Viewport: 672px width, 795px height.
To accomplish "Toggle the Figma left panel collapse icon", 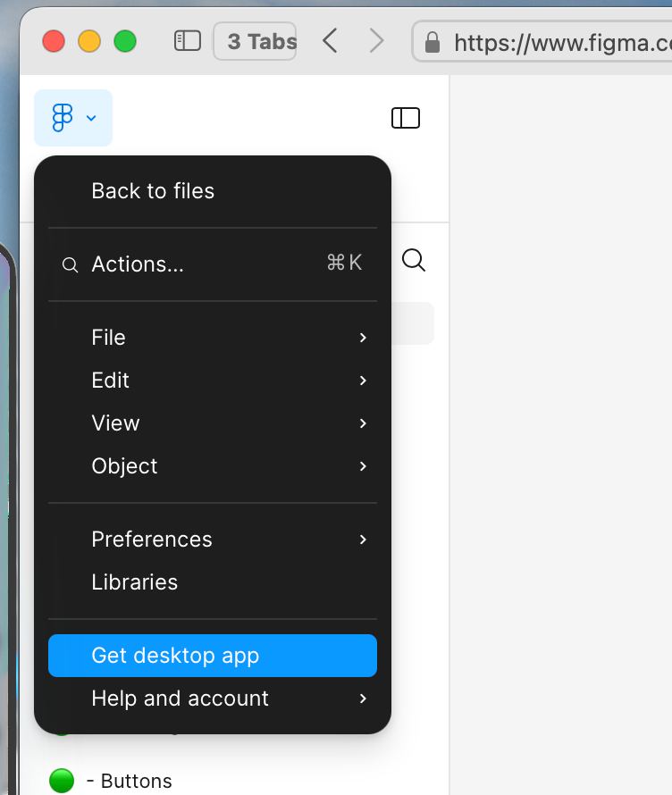I will pos(405,118).
